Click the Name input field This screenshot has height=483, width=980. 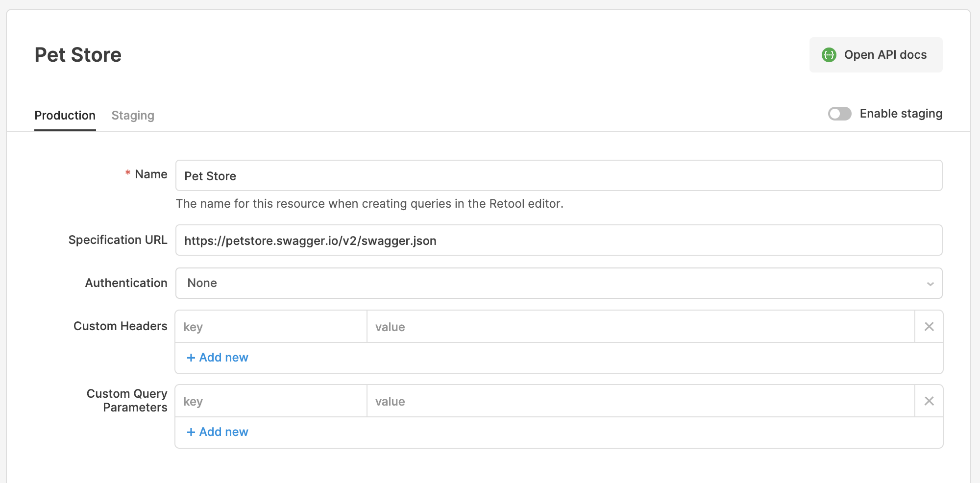[559, 175]
